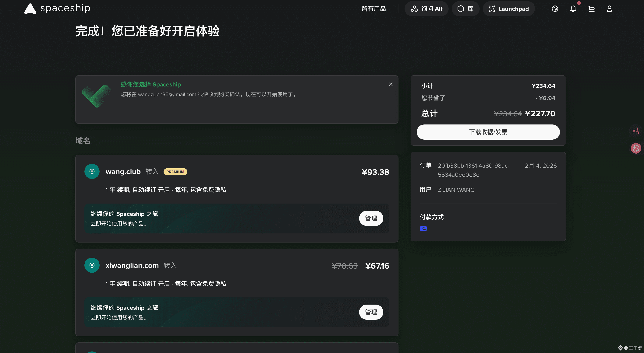Open the user account icon
Viewport: 644px width, 353px height.
[610, 9]
